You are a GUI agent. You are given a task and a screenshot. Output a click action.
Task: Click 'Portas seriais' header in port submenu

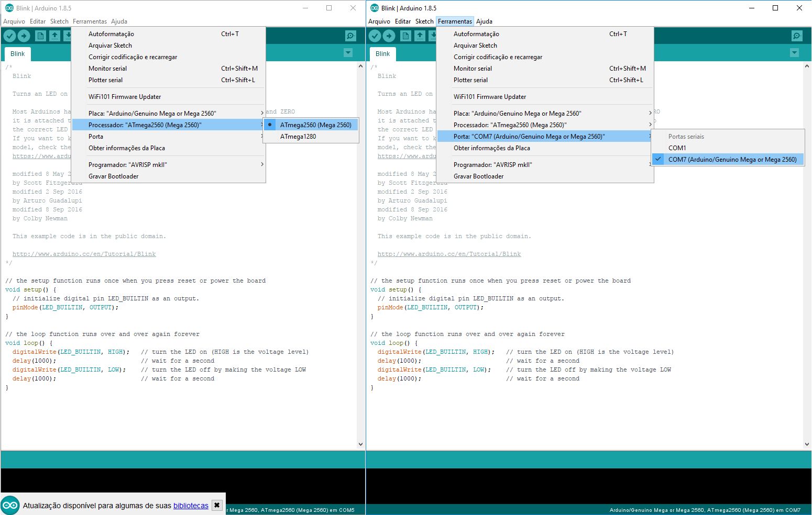686,137
